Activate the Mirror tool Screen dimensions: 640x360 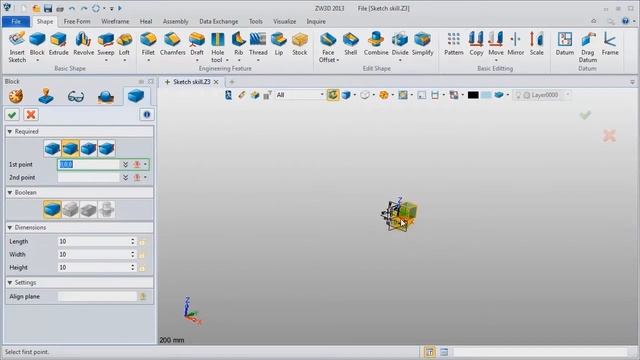[x=516, y=43]
